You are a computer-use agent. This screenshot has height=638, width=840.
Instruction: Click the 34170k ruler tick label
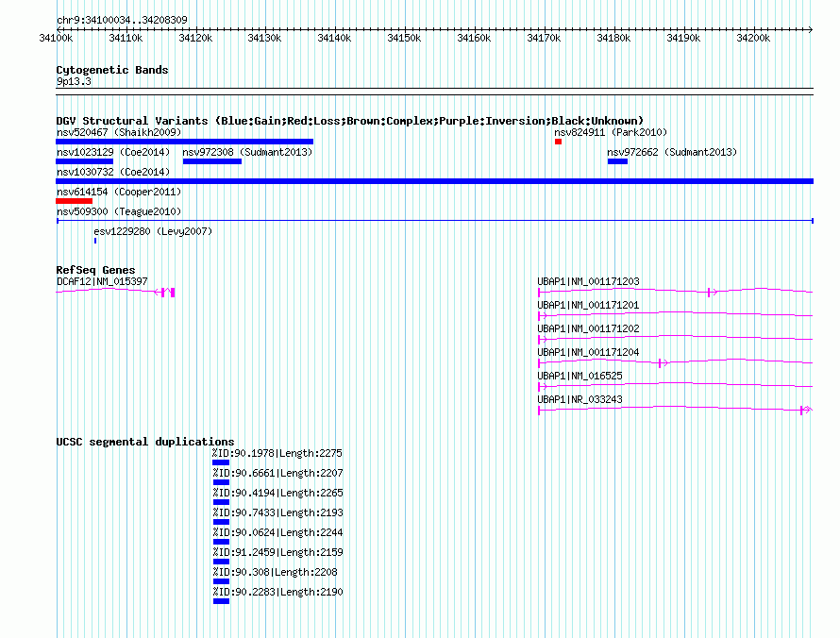click(x=544, y=38)
